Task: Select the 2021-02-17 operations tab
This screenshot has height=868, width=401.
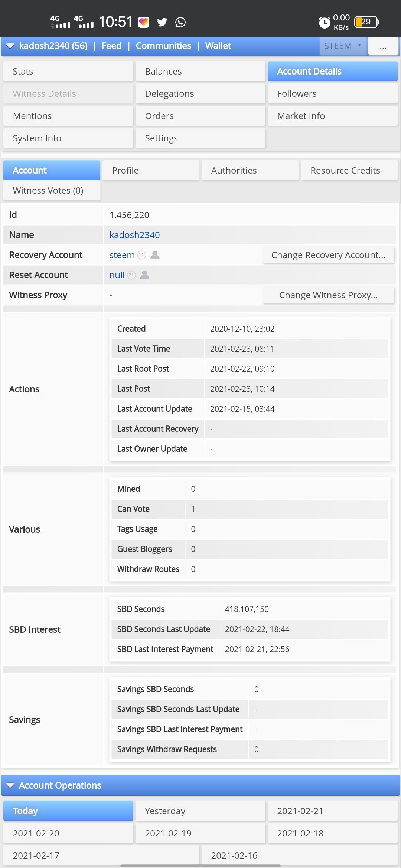Action: (x=101, y=855)
